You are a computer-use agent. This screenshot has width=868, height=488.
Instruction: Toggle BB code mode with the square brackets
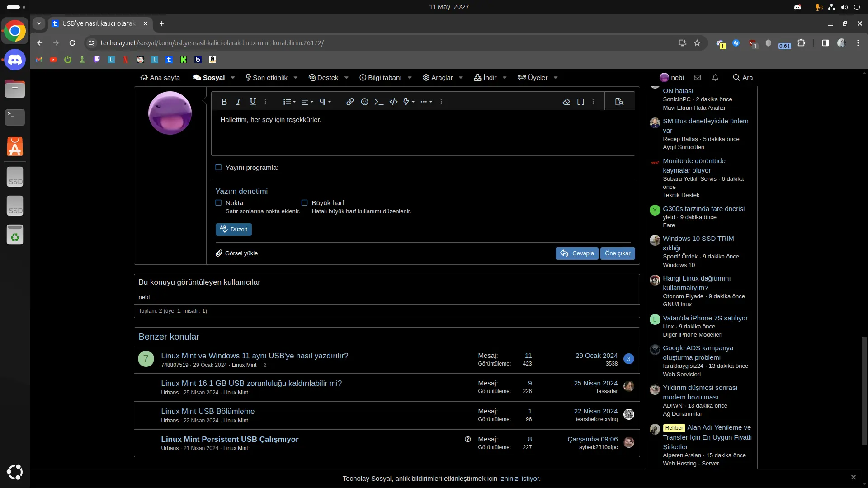(x=580, y=102)
